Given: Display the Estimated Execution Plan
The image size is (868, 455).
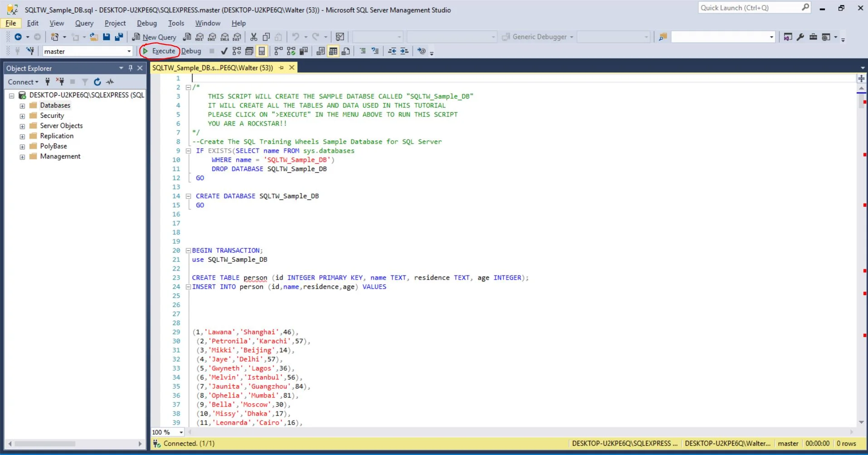Looking at the screenshot, I should point(237,51).
